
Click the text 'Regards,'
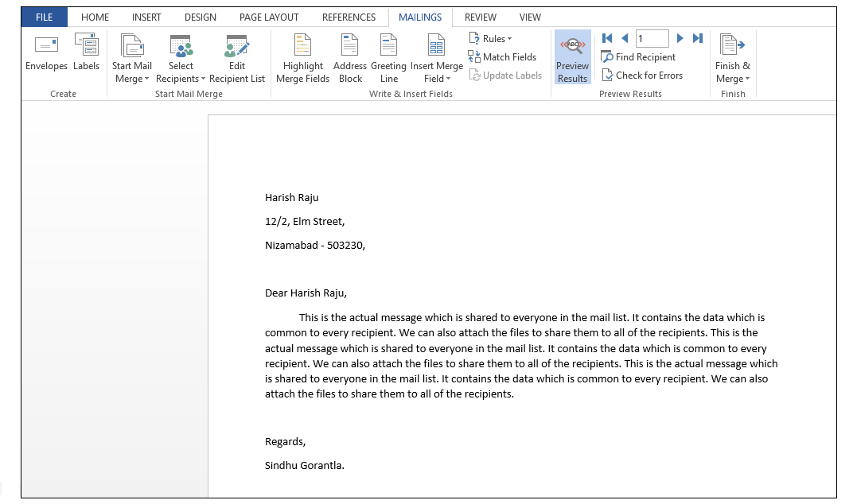pos(285,442)
